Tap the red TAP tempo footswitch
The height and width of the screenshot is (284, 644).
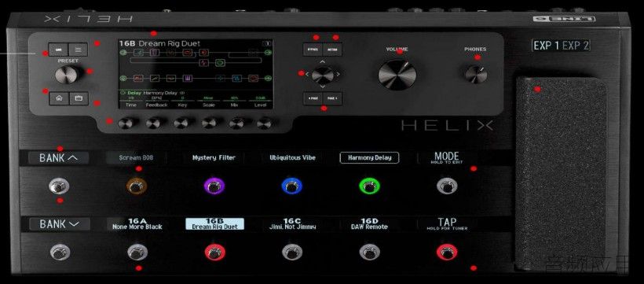447,252
